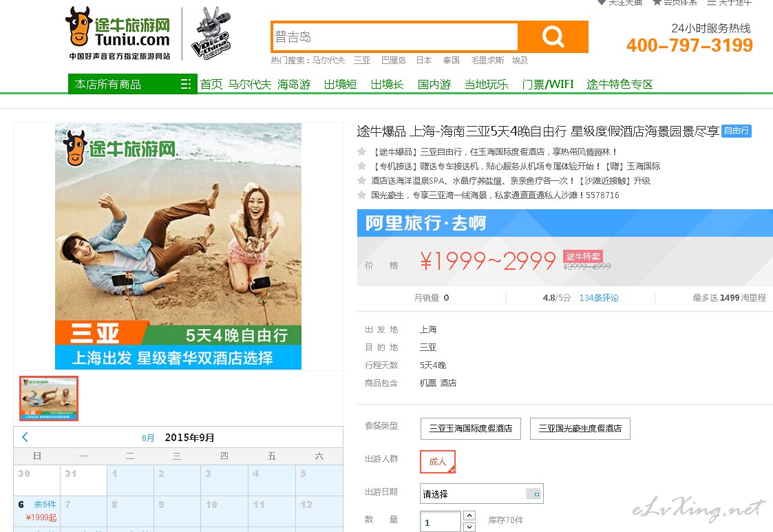Click hot search link 泰国
Viewport: 773px width, 532px height.
click(x=451, y=60)
